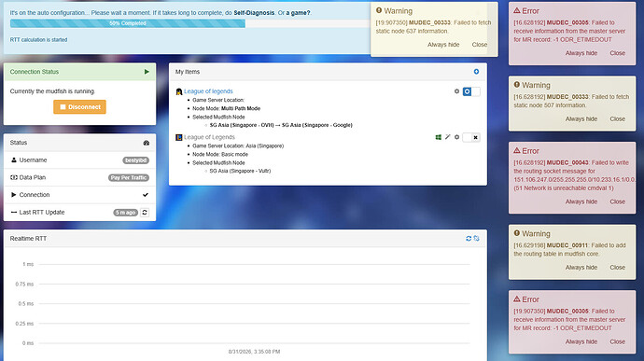This screenshot has height=361, width=644.
Task: Click the first blue refresh icon in Realtime RTT header
Action: coord(469,238)
